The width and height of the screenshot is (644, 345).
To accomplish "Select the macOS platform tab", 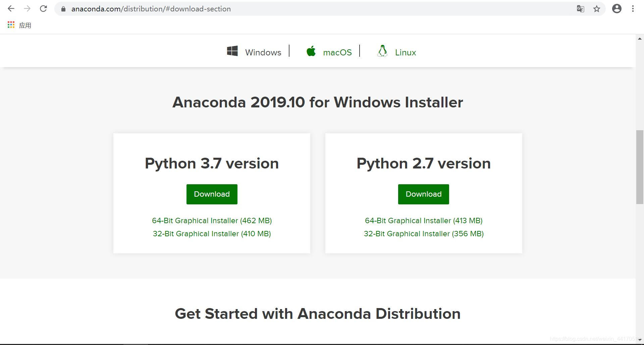I will point(337,52).
